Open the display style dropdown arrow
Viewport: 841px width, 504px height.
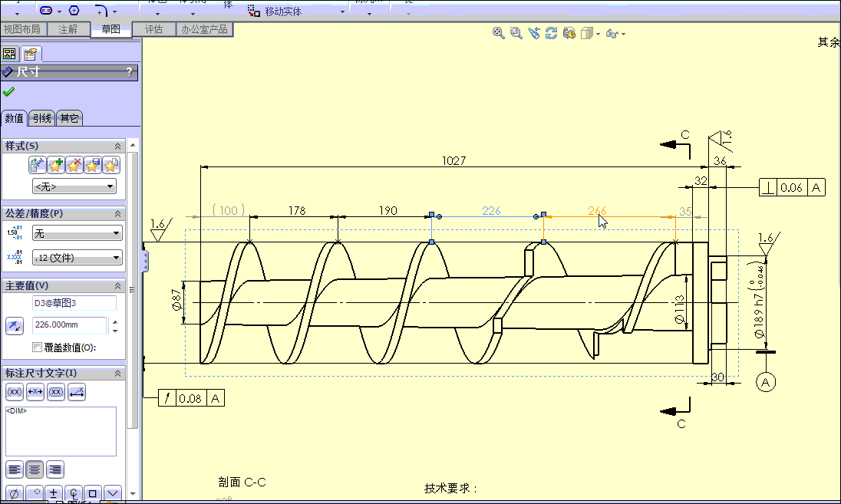click(598, 34)
